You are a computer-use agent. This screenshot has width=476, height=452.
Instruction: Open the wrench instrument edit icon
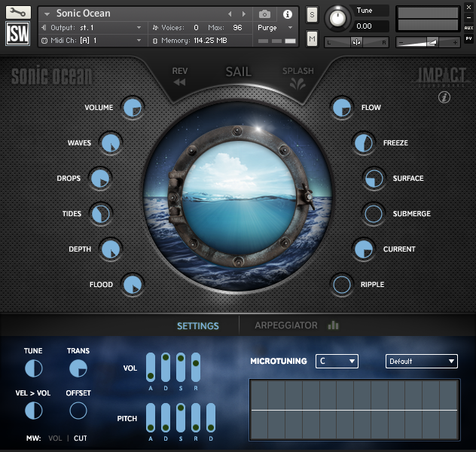18,12
